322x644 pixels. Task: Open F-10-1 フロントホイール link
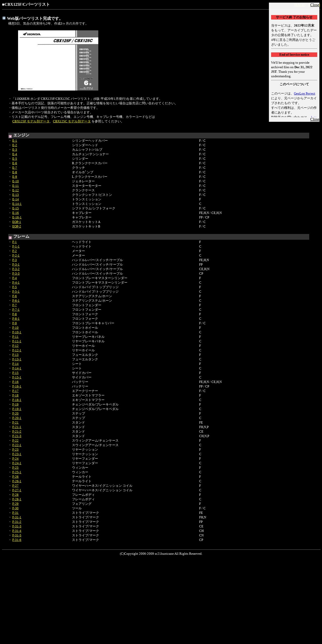[x=17, y=332]
